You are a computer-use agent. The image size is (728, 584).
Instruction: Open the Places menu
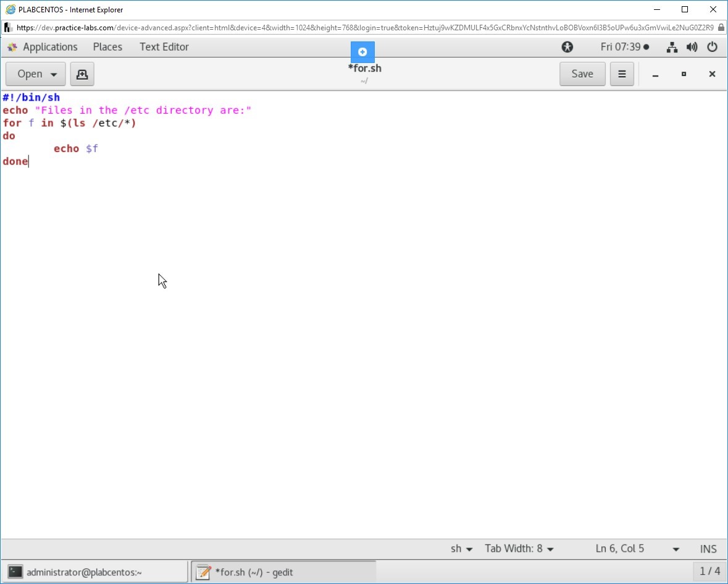107,47
